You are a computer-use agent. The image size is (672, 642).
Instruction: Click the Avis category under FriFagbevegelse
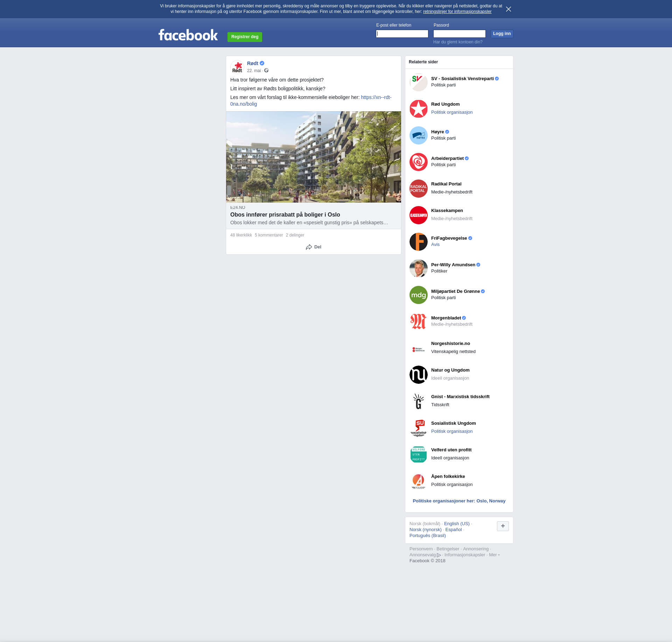(x=435, y=245)
